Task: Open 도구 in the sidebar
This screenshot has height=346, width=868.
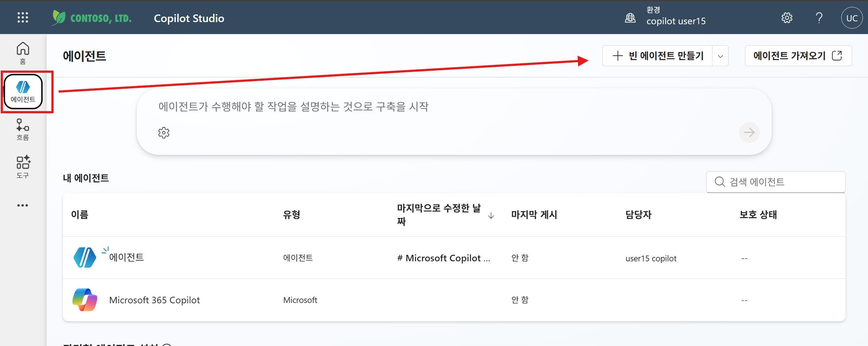Action: 23,167
